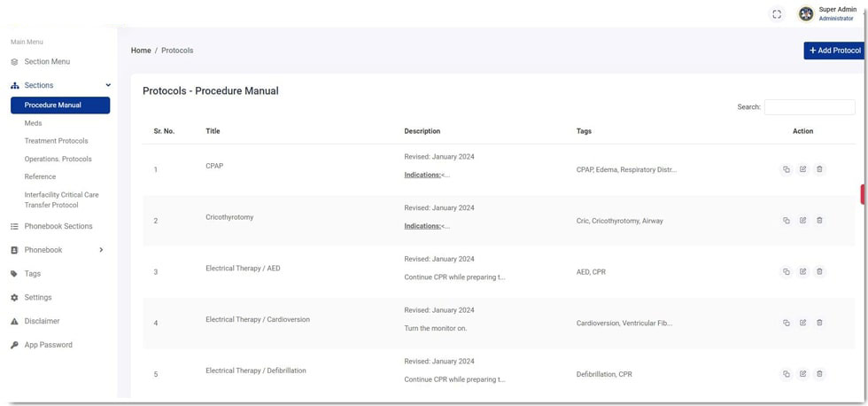Copy the Defibrillation protocol row
Viewport: 868px width, 406px height.
787,374
